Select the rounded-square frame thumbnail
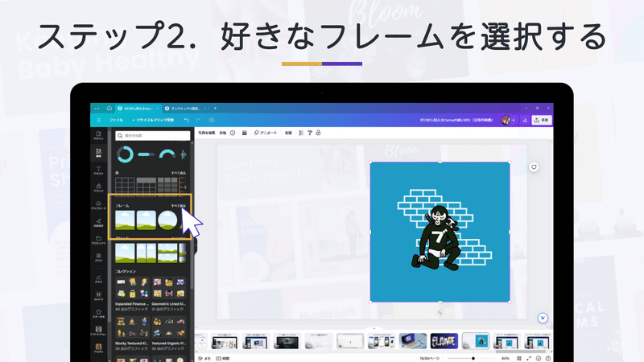The height and width of the screenshot is (362, 644). coord(147,220)
